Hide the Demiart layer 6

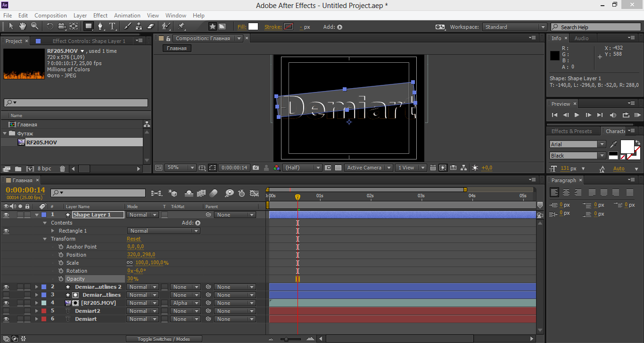coord(6,319)
